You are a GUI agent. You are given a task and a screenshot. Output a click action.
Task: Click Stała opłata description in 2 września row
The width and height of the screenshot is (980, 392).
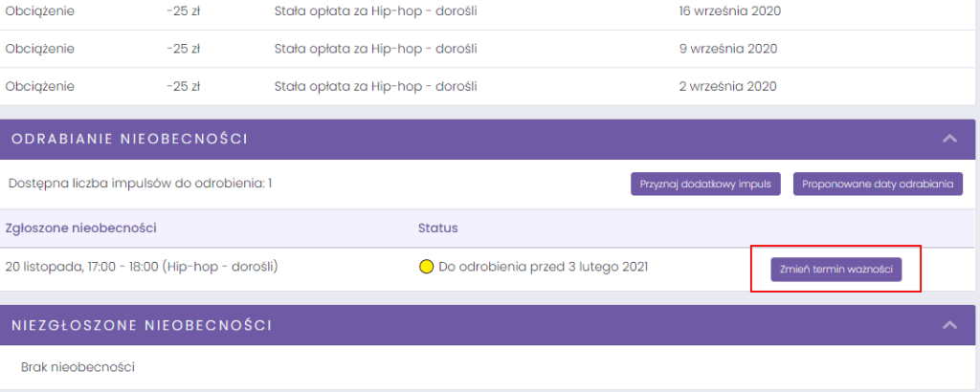(375, 86)
